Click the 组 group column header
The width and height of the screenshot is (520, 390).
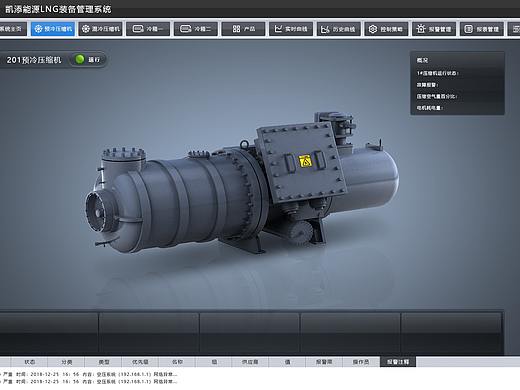click(214, 362)
